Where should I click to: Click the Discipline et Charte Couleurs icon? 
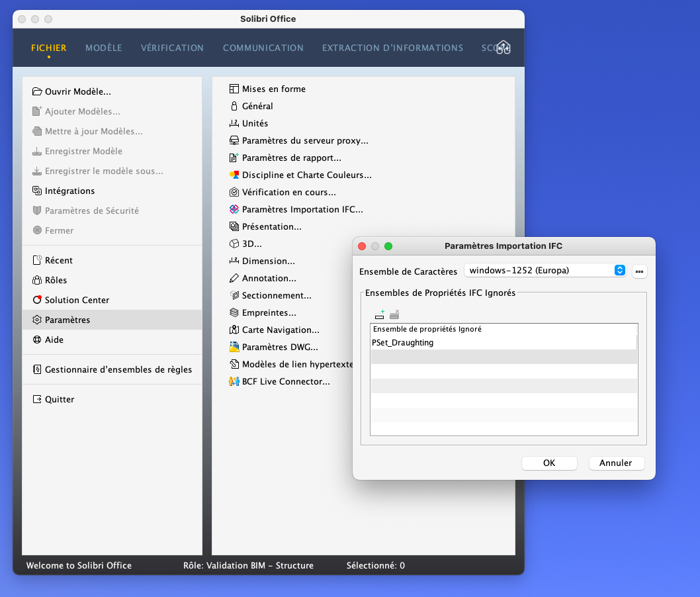(234, 175)
